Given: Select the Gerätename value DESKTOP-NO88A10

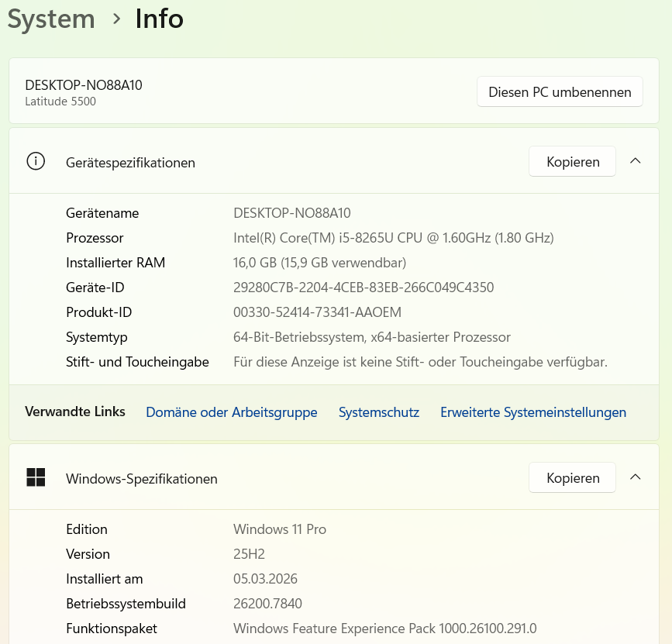Looking at the screenshot, I should coord(292,213).
